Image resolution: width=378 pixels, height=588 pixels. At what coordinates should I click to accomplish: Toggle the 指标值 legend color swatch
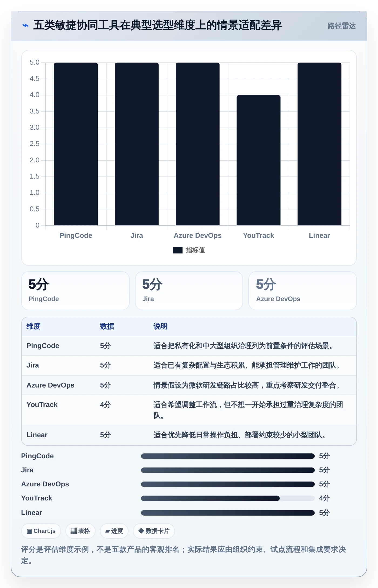(178, 250)
